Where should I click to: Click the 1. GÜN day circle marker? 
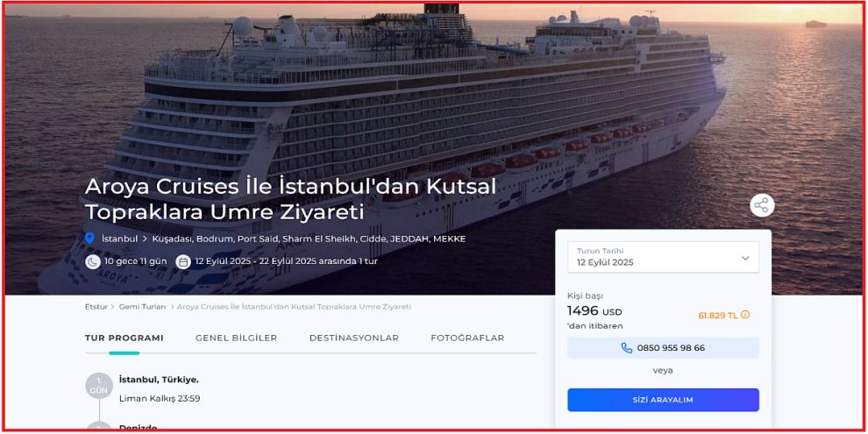point(99,386)
